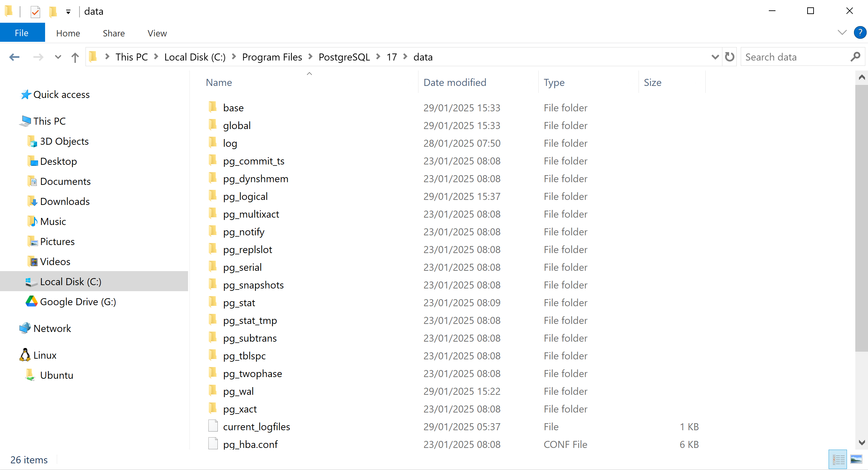Expand the ribbon with chevron
868x470 pixels.
pyautogui.click(x=842, y=33)
